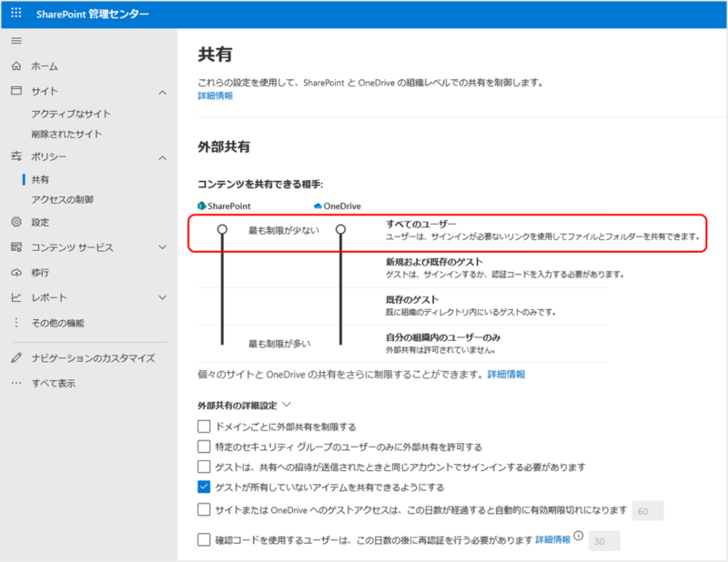Uncheck ゲストが所有していないアイテムを共有できるようにする
Screen dimensions: 728x562
coord(204,487)
